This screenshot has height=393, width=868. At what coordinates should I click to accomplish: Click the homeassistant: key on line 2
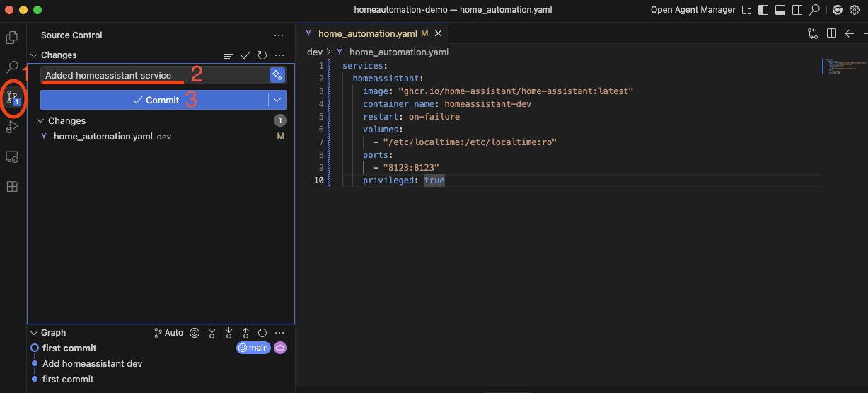coord(388,79)
